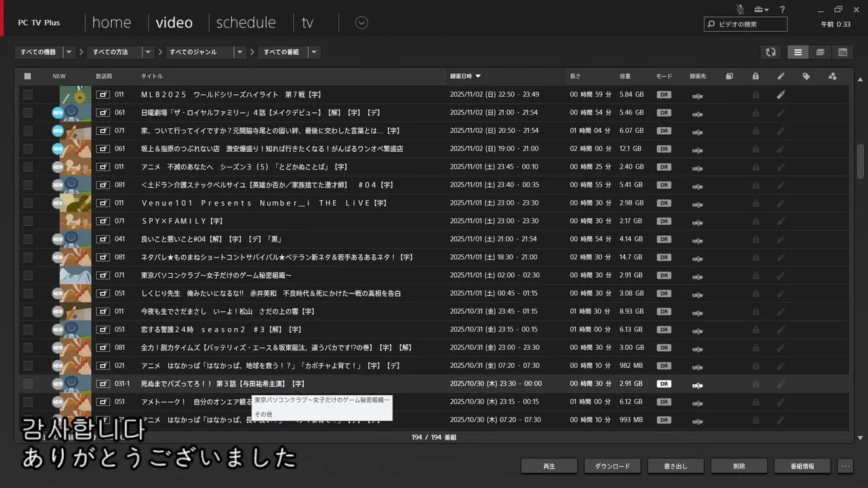The width and height of the screenshot is (868, 488).
Task: Refresh the video list with reload icon
Action: pos(770,52)
